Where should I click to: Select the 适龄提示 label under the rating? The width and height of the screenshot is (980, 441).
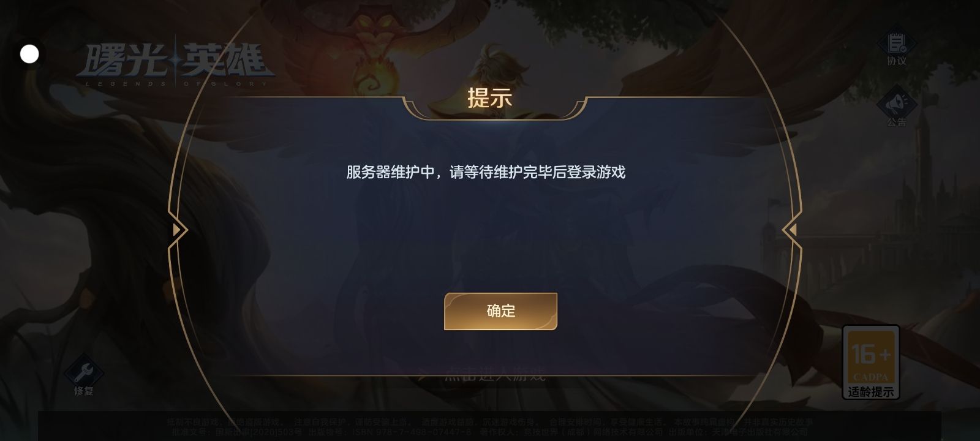(870, 391)
